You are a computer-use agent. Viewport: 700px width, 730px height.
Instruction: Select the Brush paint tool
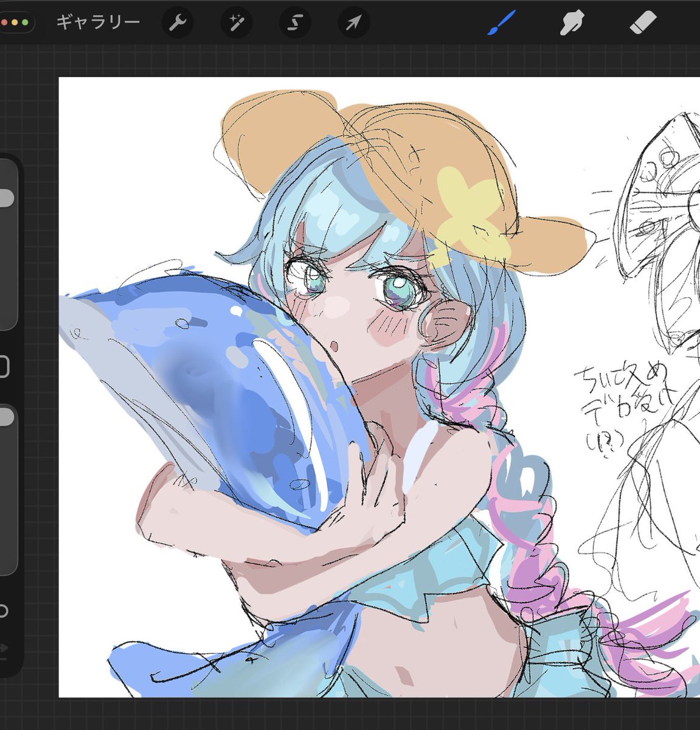click(502, 23)
